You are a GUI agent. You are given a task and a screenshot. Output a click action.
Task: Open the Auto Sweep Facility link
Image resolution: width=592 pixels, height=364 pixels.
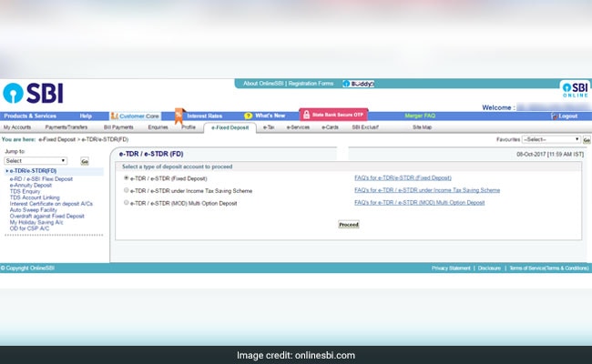33,210
